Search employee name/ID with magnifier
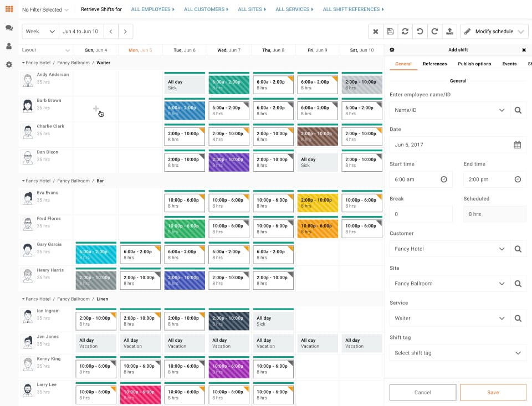Screen dimensions: 532x406 coord(518,110)
